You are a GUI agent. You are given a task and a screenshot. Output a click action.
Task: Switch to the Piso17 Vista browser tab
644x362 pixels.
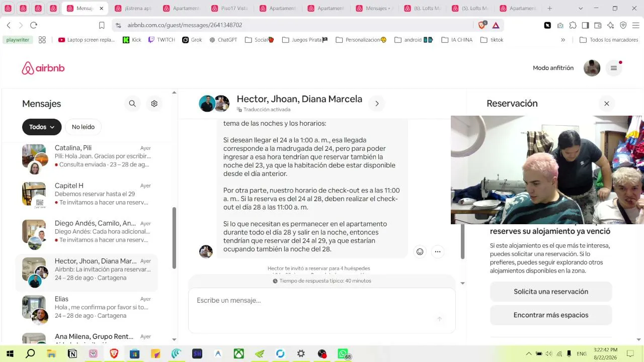(x=229, y=9)
